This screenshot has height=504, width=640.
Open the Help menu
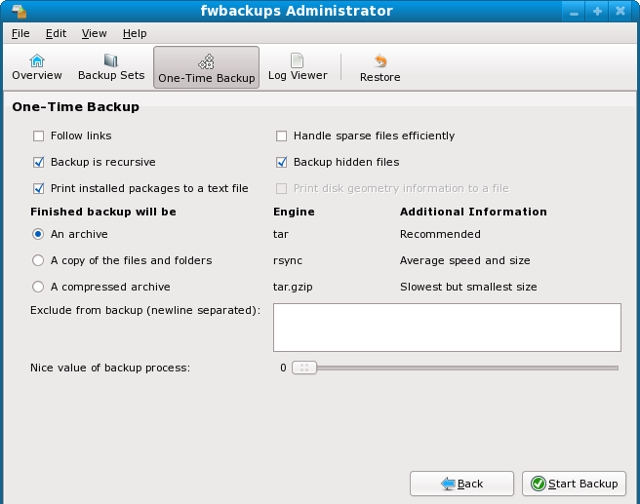pos(135,33)
